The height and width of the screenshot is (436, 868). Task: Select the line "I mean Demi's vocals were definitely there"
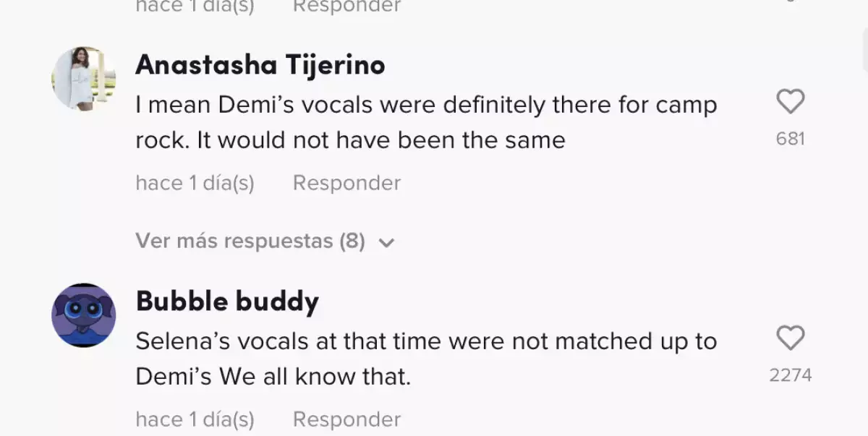pyautogui.click(x=425, y=106)
